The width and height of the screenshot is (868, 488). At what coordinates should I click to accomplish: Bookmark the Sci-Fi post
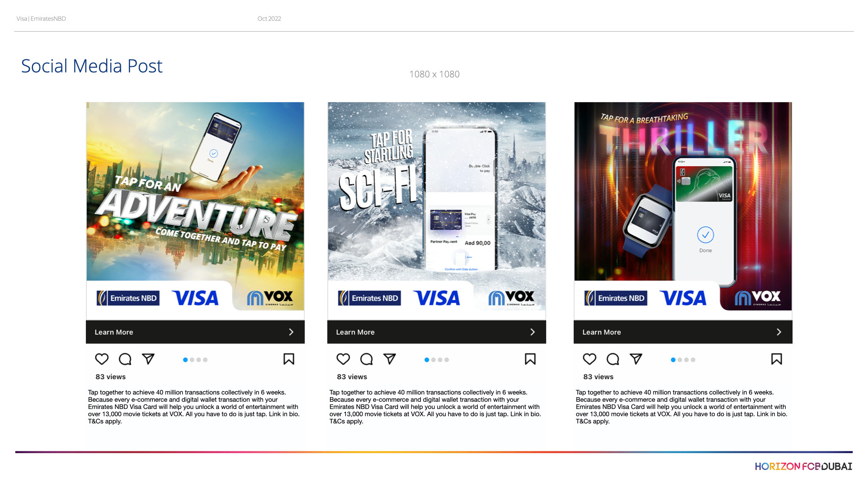point(530,359)
